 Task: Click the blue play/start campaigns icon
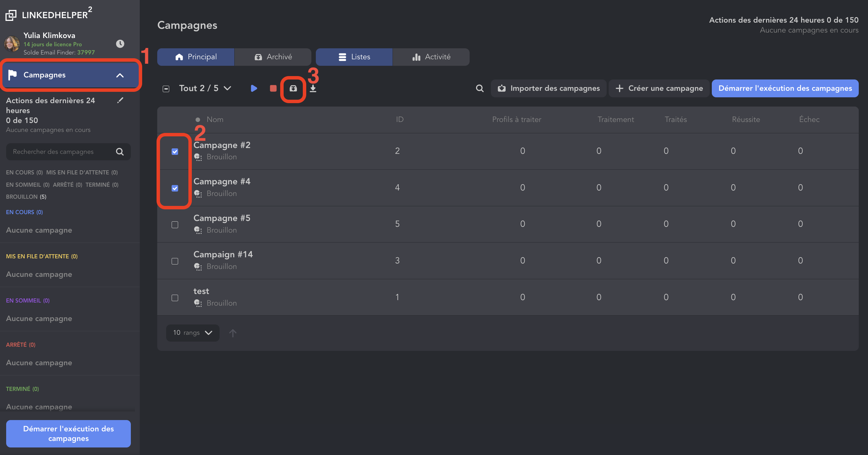[254, 88]
